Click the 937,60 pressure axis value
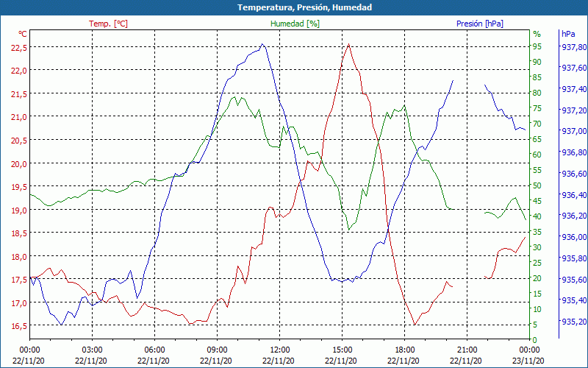 pos(573,68)
